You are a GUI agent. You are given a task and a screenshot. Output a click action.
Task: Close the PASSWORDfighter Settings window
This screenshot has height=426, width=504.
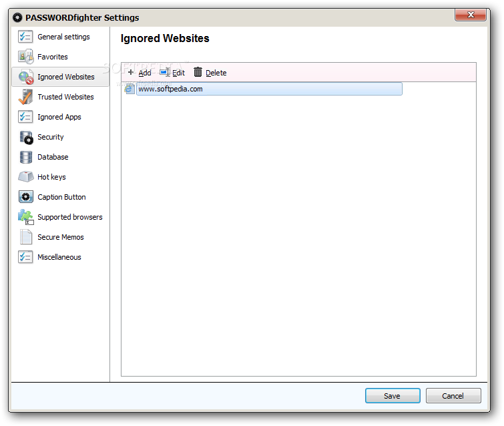point(471,15)
